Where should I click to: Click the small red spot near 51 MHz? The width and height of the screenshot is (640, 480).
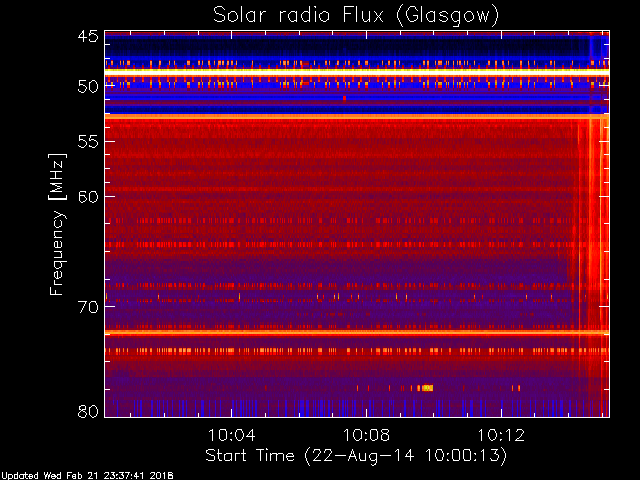[x=344, y=98]
